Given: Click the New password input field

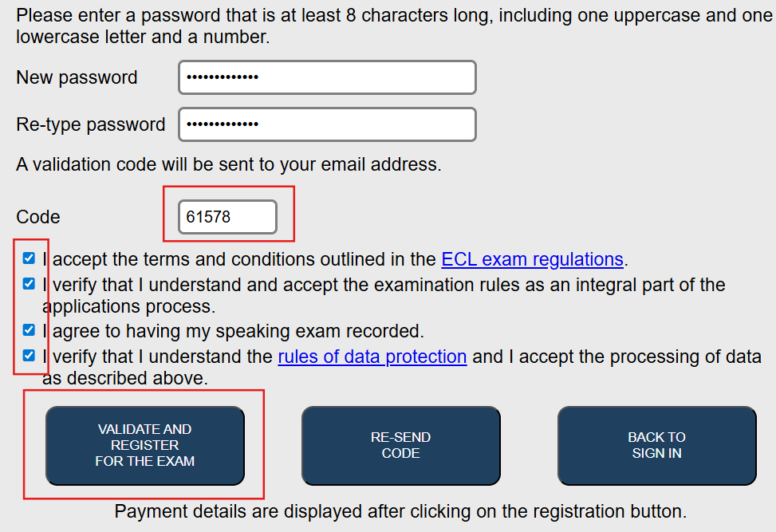Looking at the screenshot, I should 327,77.
